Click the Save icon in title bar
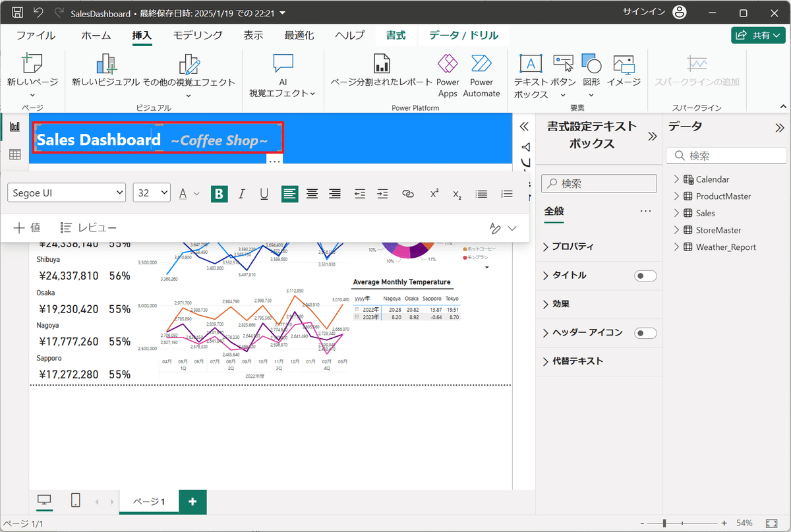This screenshot has height=532, width=791. point(18,13)
